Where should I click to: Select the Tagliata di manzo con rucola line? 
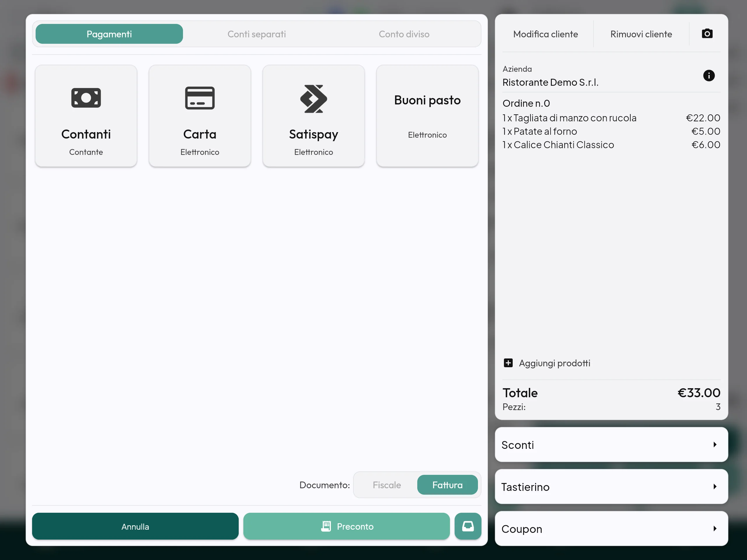tap(611, 118)
